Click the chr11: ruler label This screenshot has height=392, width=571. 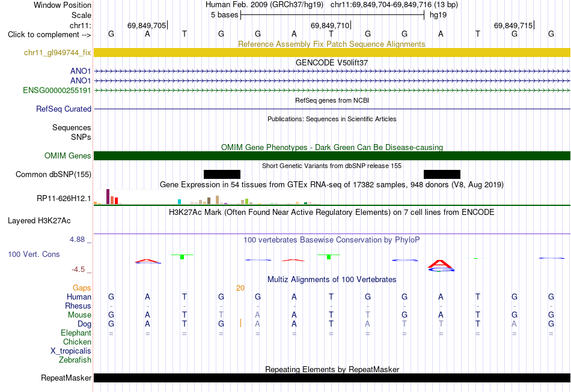[x=80, y=25]
